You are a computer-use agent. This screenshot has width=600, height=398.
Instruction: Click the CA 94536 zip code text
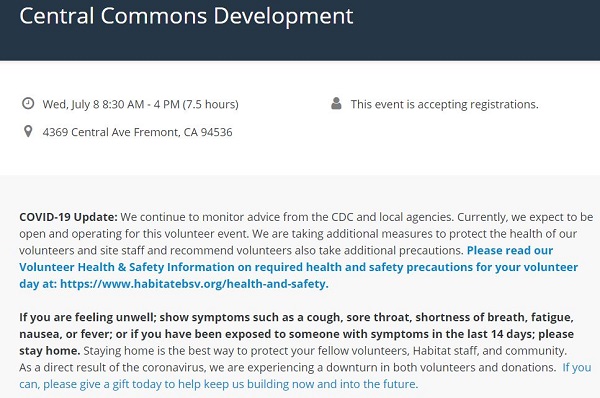[x=208, y=132]
